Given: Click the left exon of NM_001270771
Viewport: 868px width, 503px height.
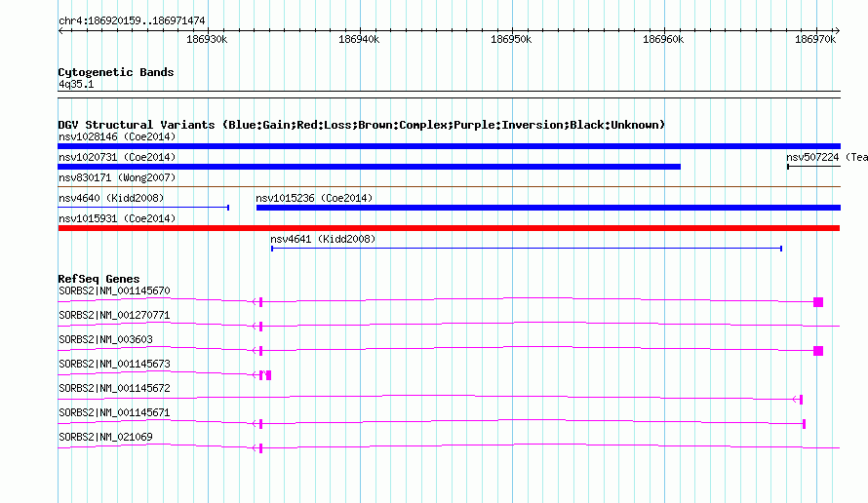Looking at the screenshot, I should [260, 327].
